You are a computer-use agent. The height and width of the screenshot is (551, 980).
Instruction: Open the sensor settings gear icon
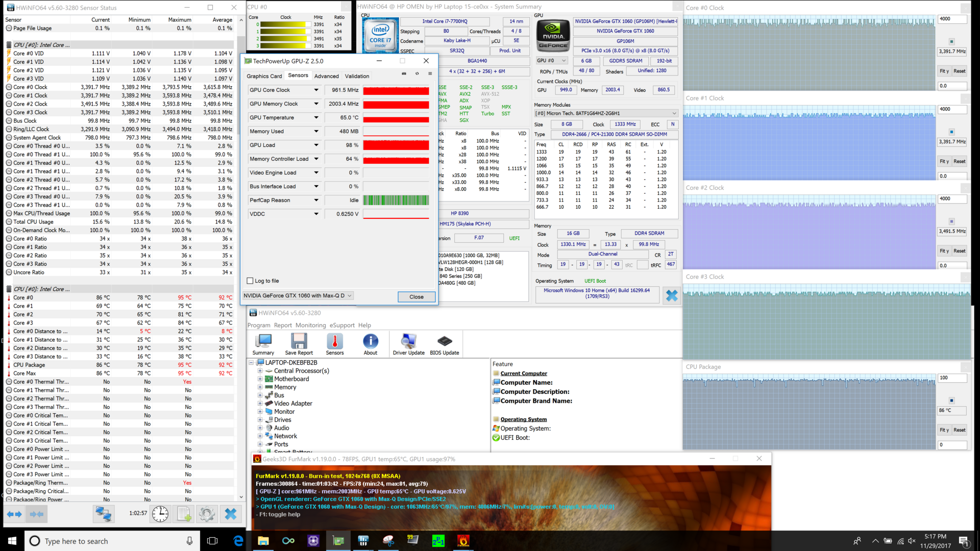tap(207, 514)
